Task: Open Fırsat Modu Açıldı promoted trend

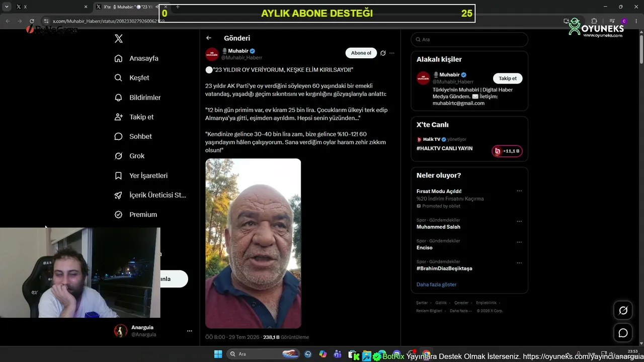Action: (x=439, y=192)
